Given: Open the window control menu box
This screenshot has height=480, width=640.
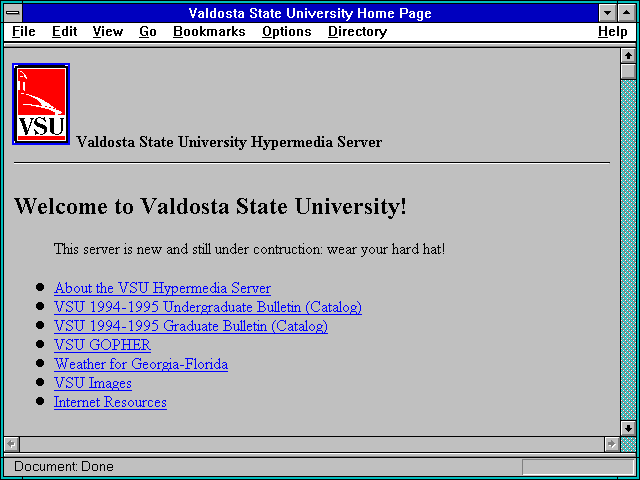Looking at the screenshot, I should tap(13, 13).
